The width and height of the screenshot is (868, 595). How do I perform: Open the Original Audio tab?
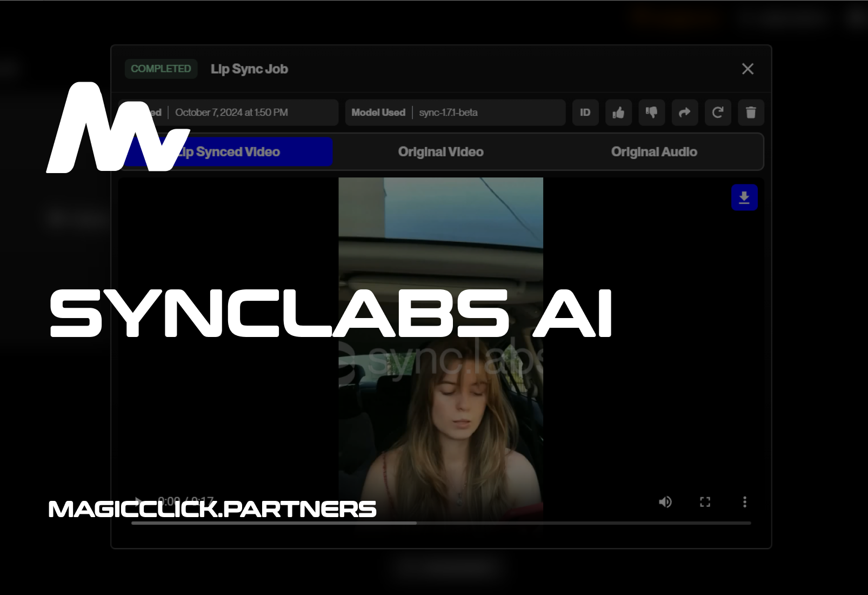[654, 152]
